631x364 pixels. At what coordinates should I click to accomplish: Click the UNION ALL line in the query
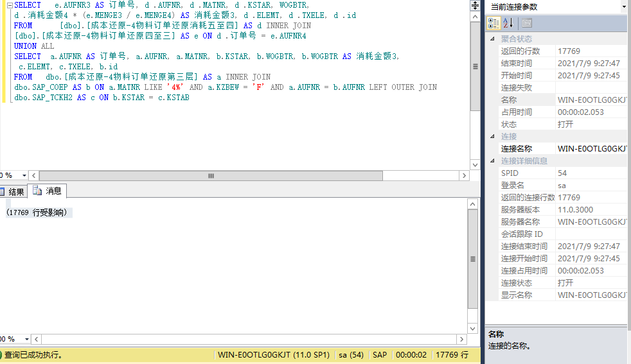(34, 46)
